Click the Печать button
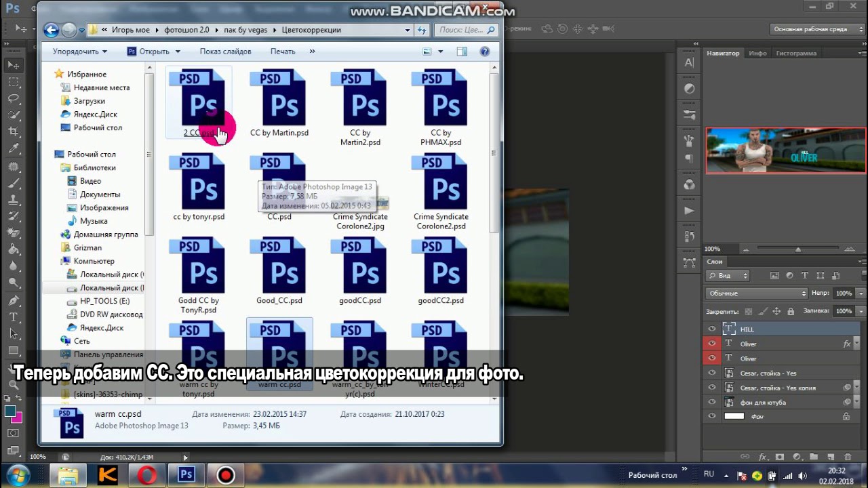 tap(283, 52)
